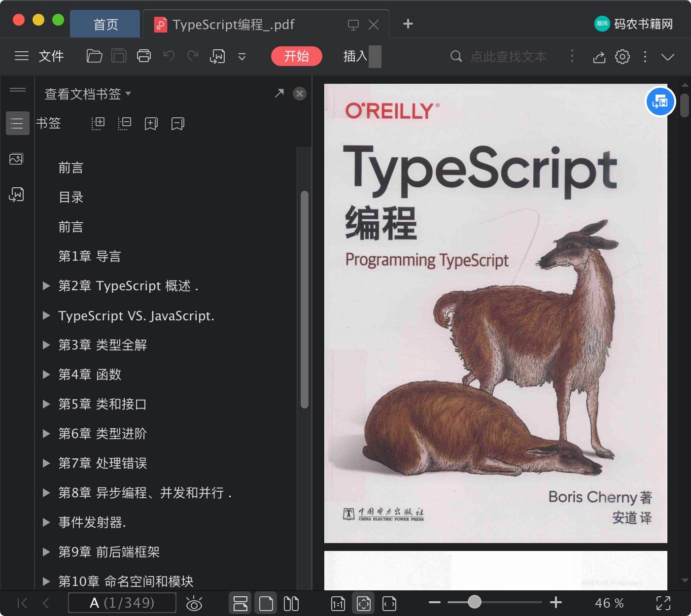Fit page to width

pos(389,603)
